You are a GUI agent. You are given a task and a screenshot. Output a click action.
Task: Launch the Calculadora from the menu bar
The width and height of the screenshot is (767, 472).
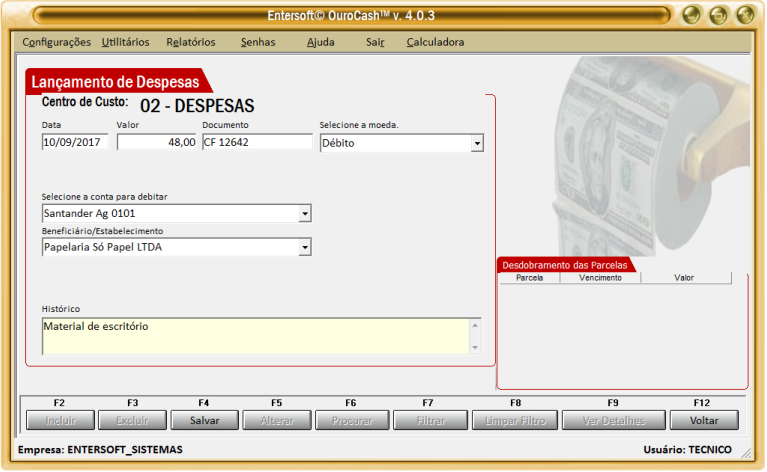[x=435, y=43]
